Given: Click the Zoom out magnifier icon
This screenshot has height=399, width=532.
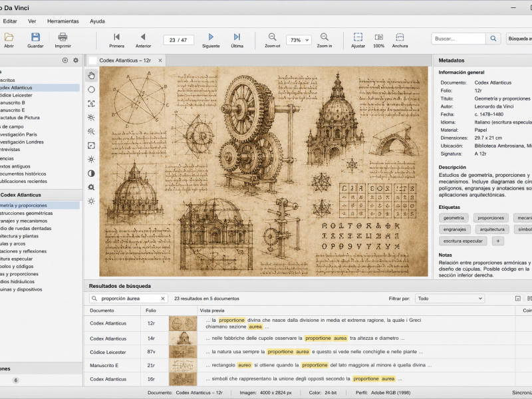Looking at the screenshot, I should (x=273, y=37).
